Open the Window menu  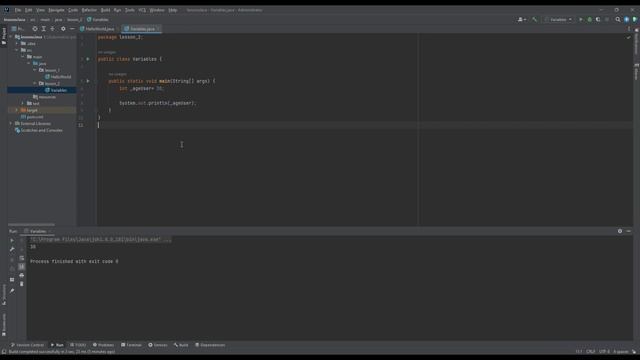157,10
